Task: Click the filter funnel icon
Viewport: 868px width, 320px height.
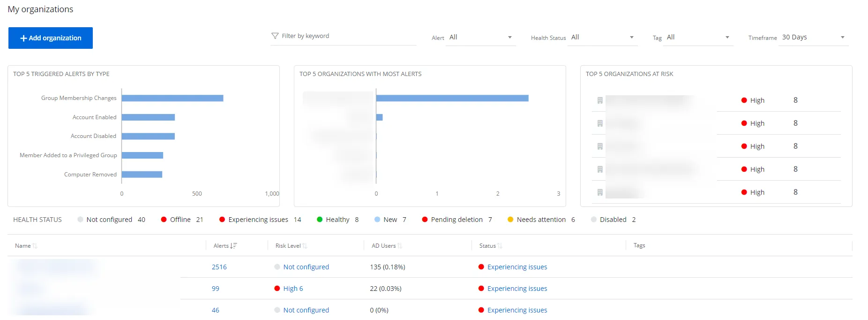Action: click(x=275, y=36)
